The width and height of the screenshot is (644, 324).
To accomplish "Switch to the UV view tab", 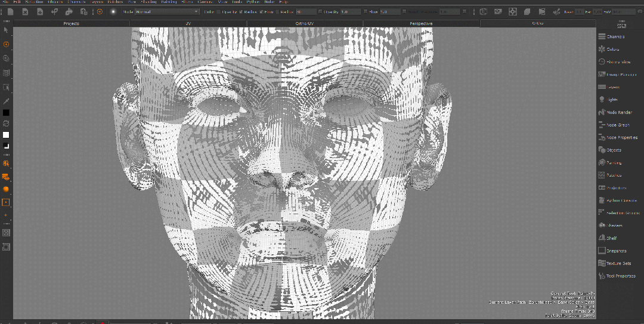I will tap(188, 23).
